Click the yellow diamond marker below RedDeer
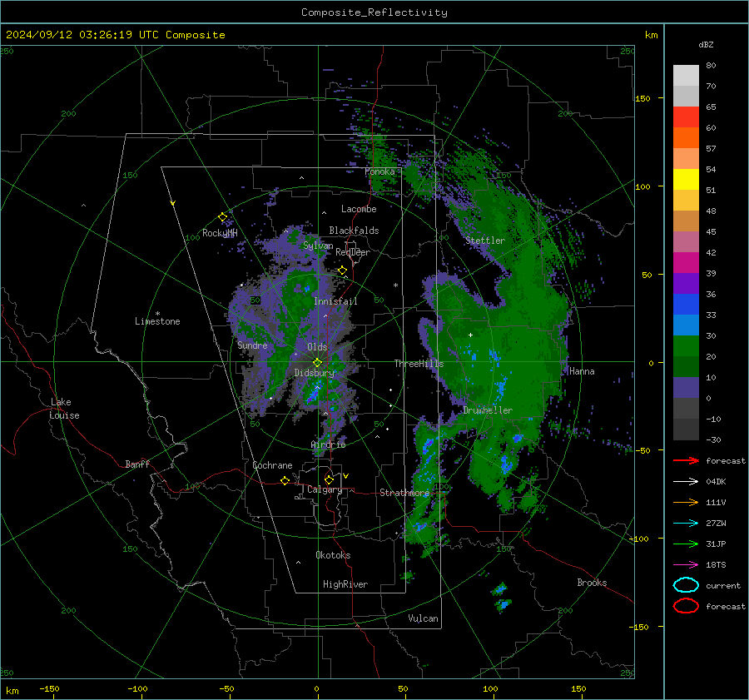 tap(343, 271)
